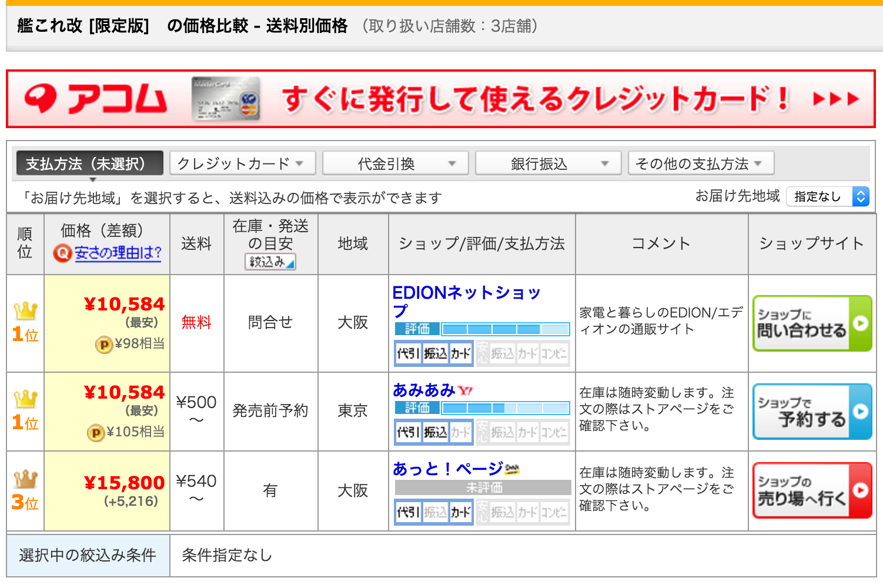
Task: Open the あっと！ページ shop link
Action: [x=448, y=469]
